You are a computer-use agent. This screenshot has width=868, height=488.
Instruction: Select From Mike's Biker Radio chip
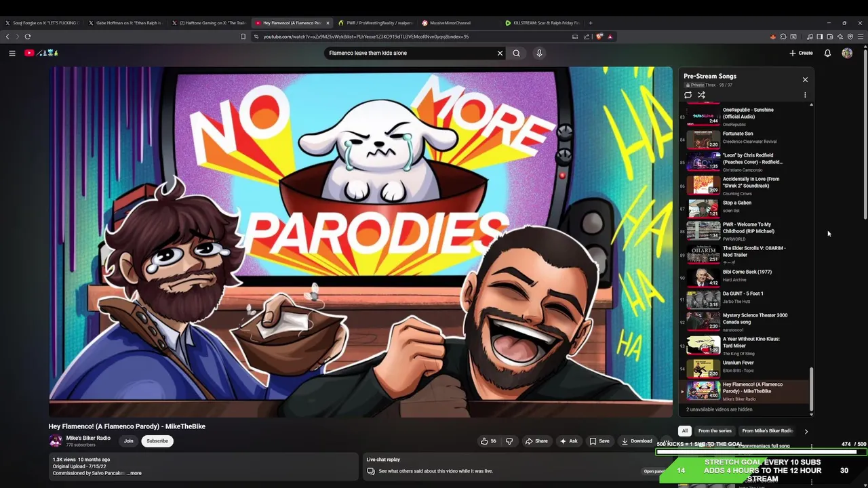click(767, 431)
